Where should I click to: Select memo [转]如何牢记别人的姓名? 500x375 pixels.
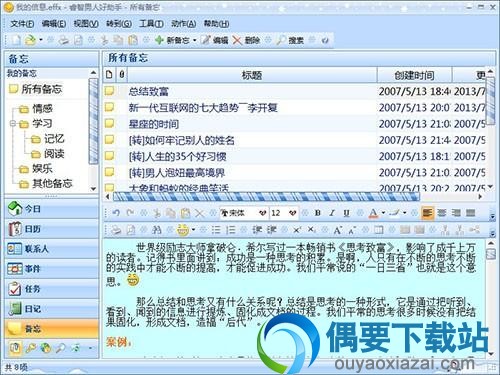pos(182,140)
